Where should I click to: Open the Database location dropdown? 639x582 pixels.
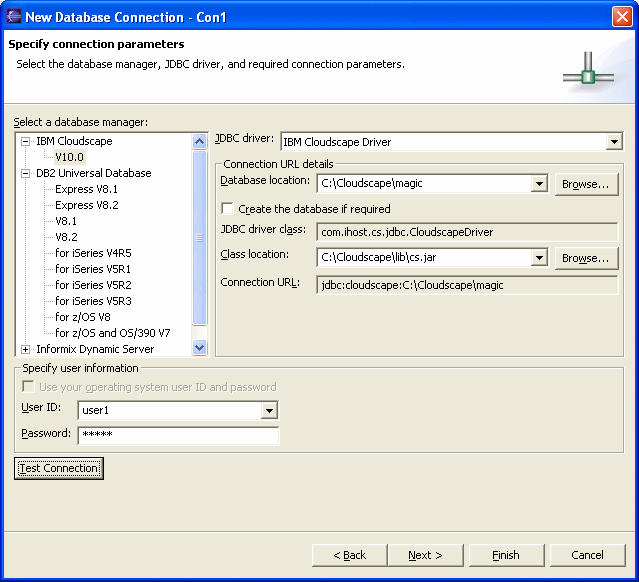pos(539,184)
